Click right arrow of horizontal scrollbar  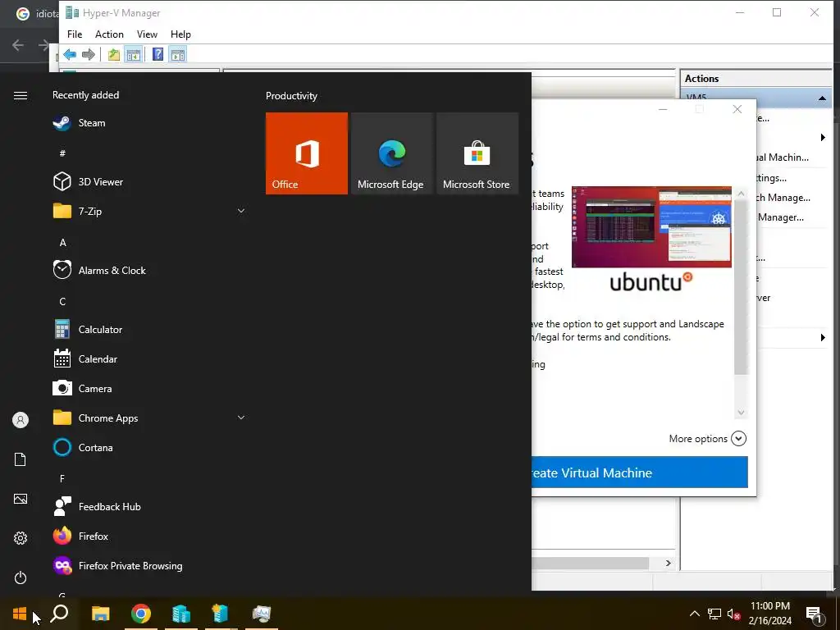(668, 563)
